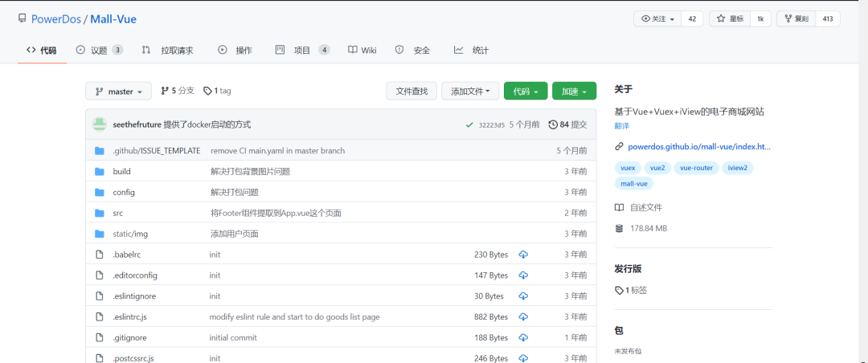Click the seethefruture author name

[x=137, y=124]
